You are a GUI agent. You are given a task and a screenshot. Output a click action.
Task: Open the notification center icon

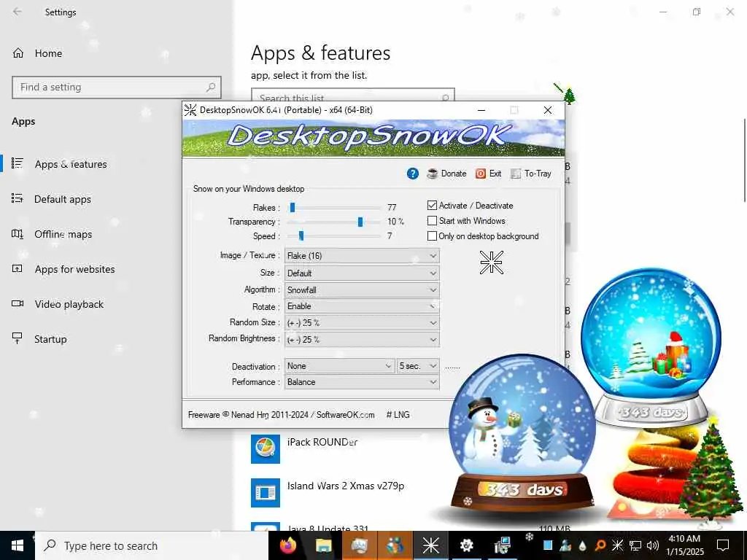723,545
